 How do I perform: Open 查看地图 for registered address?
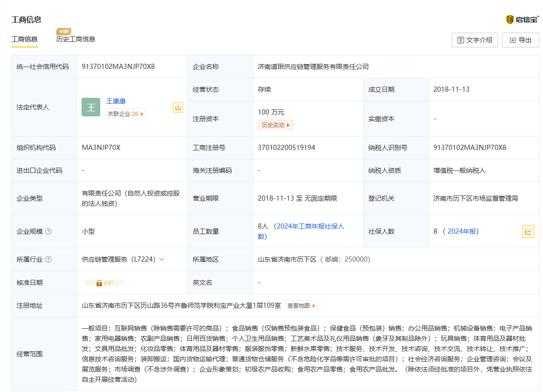point(301,306)
